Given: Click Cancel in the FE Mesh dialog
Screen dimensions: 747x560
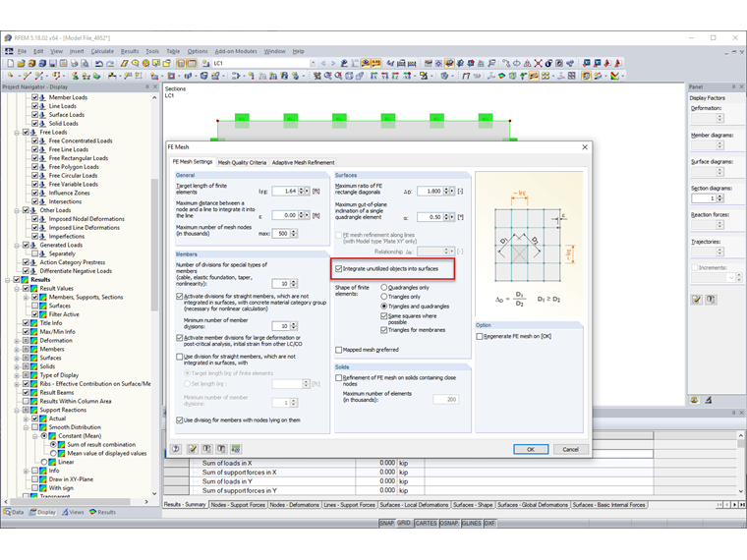Looking at the screenshot, I should [x=571, y=450].
